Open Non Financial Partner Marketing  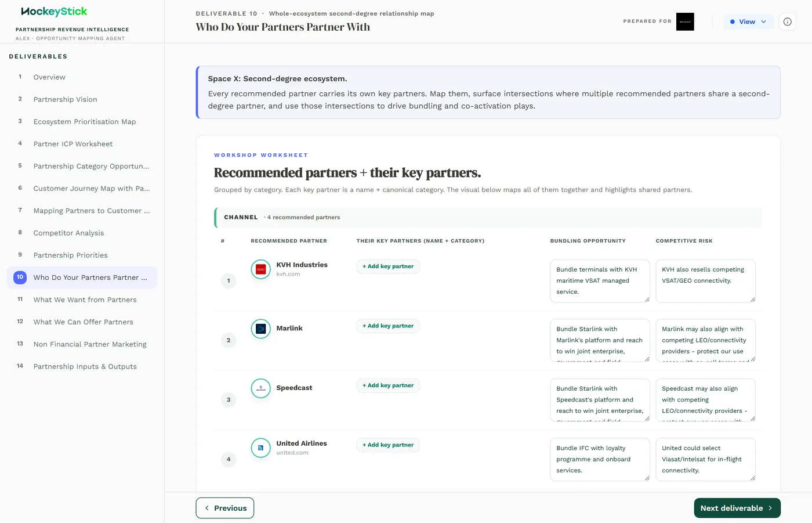(x=82, y=344)
